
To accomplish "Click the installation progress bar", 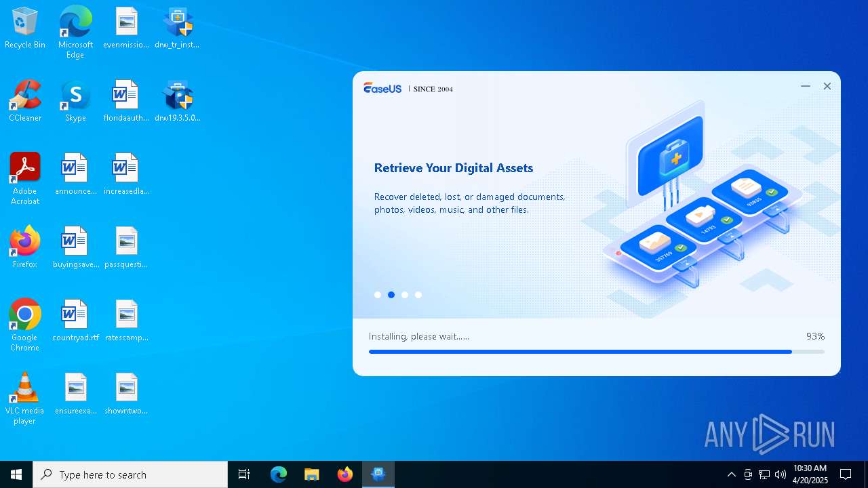I will point(597,352).
